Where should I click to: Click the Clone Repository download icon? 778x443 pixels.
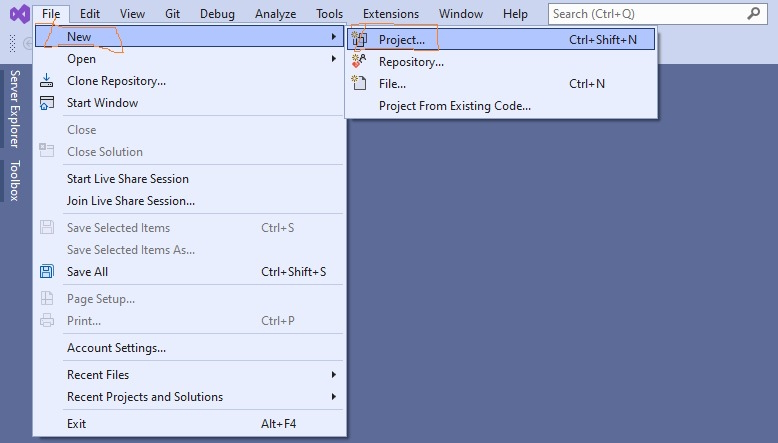click(x=47, y=80)
